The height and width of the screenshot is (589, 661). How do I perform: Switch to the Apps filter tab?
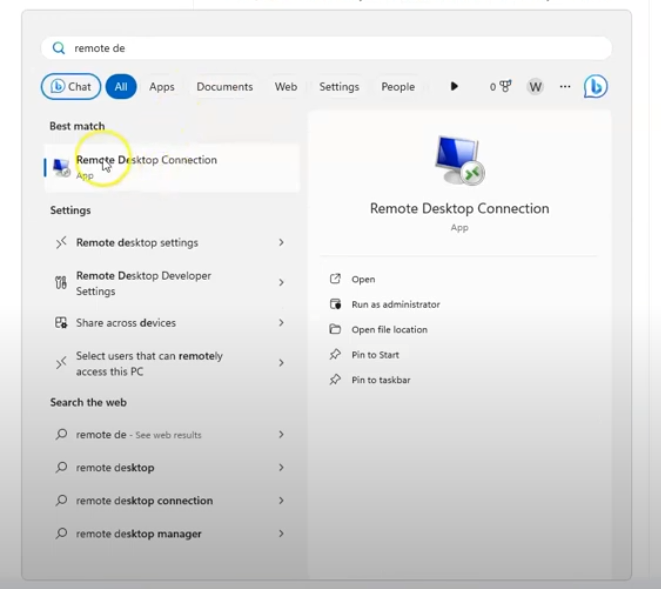coord(162,86)
